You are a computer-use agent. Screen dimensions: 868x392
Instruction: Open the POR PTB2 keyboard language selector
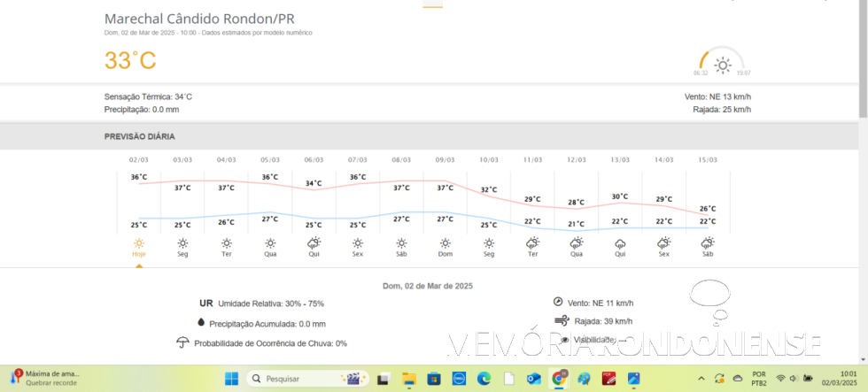[759, 379]
